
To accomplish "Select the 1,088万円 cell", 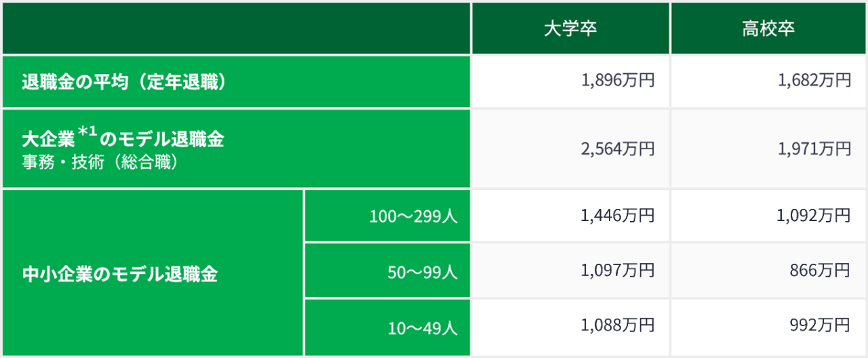I will point(617,325).
